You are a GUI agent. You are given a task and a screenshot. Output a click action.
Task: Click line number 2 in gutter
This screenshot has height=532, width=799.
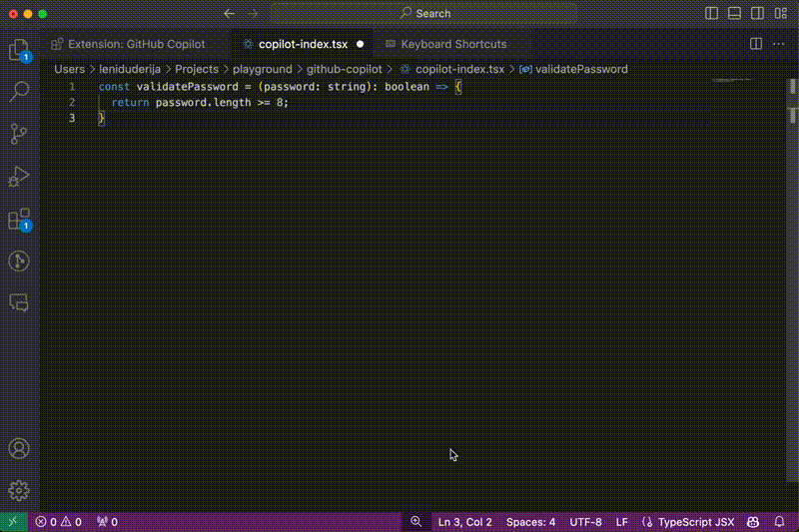click(x=72, y=103)
